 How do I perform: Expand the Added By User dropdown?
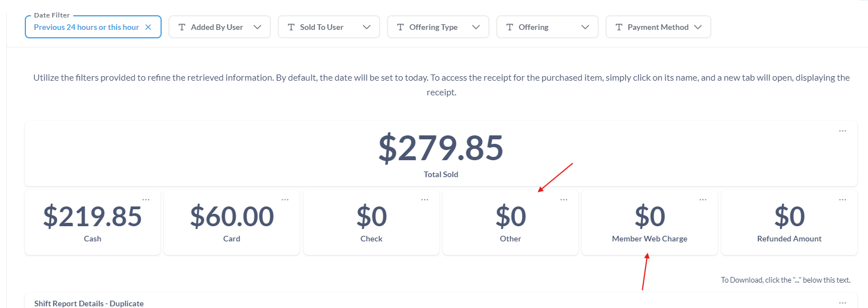pos(220,27)
